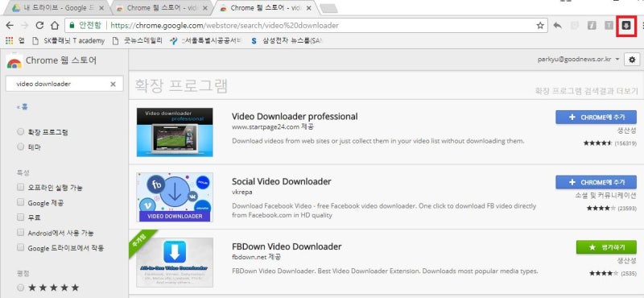
Task: Click the (156319) rating count
Action: pos(625,143)
